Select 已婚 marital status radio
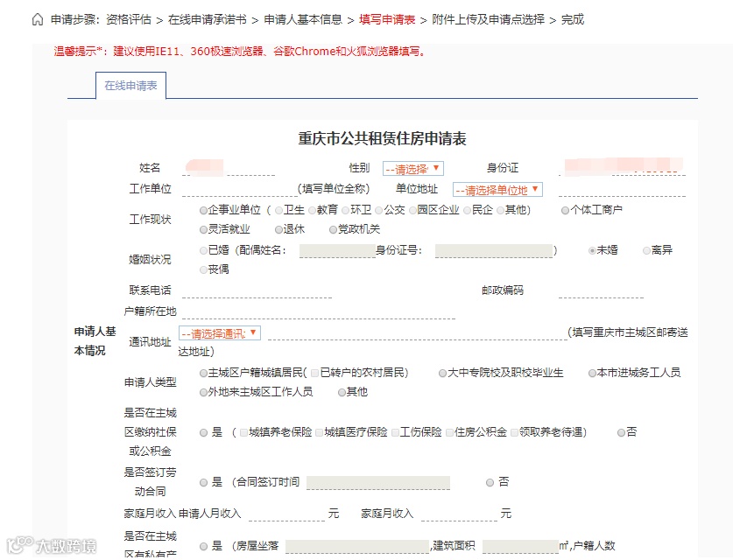 (203, 251)
